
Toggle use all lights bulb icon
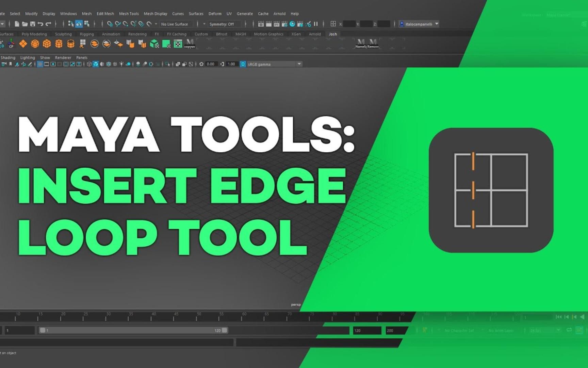(121, 64)
